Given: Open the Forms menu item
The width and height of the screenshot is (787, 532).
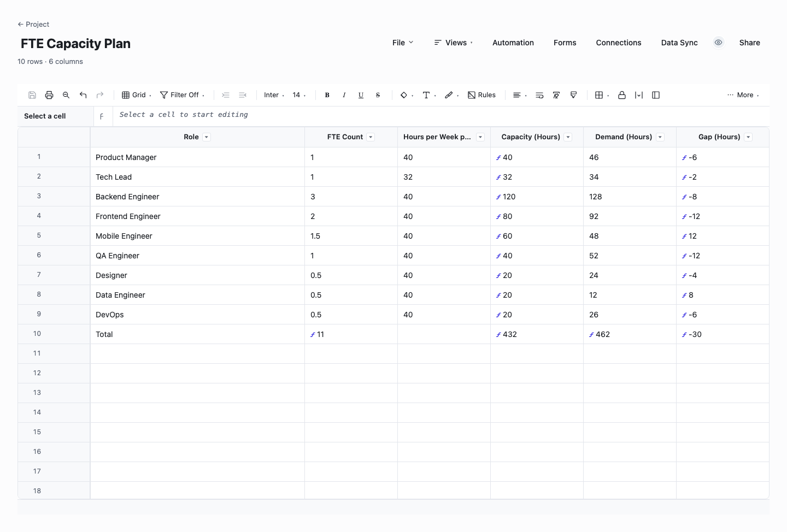Looking at the screenshot, I should point(565,43).
